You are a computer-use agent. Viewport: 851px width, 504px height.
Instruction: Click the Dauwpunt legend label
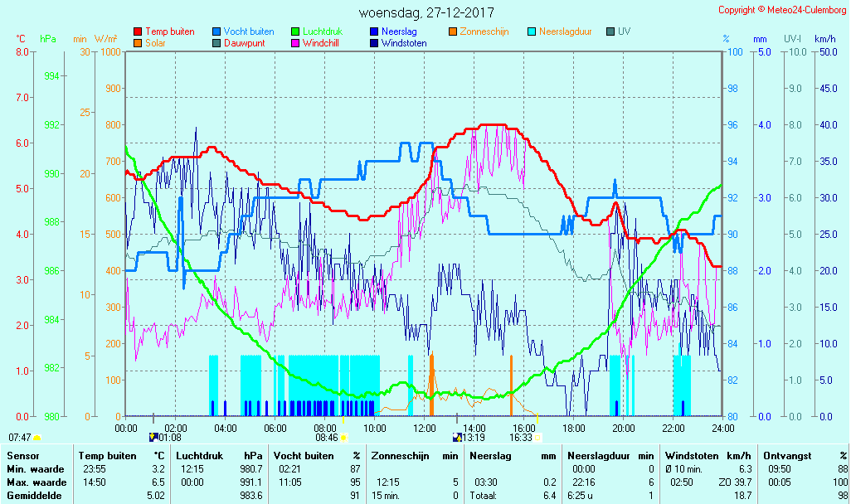[245, 43]
